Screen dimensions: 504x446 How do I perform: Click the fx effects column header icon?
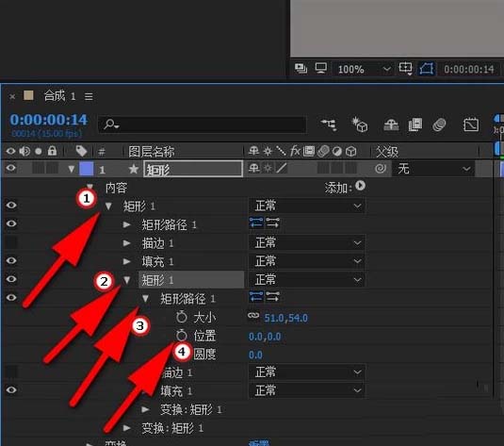tap(295, 151)
